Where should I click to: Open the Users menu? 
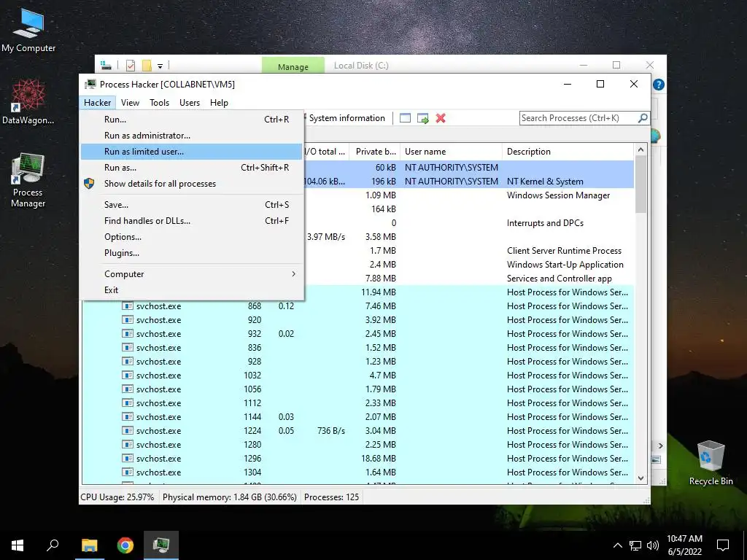click(x=190, y=102)
